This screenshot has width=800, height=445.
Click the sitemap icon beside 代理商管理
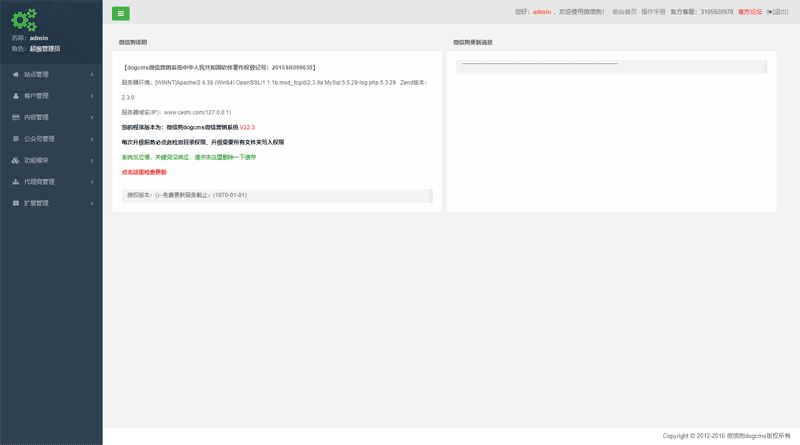pos(15,182)
